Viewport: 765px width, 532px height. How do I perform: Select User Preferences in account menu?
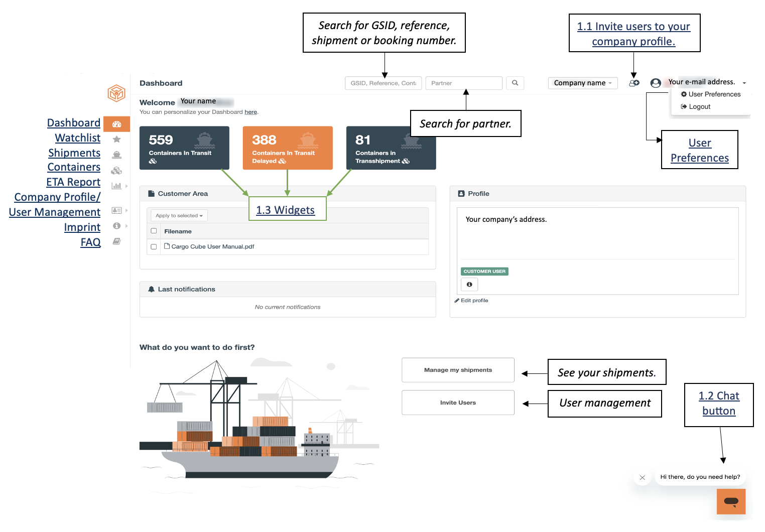point(710,94)
